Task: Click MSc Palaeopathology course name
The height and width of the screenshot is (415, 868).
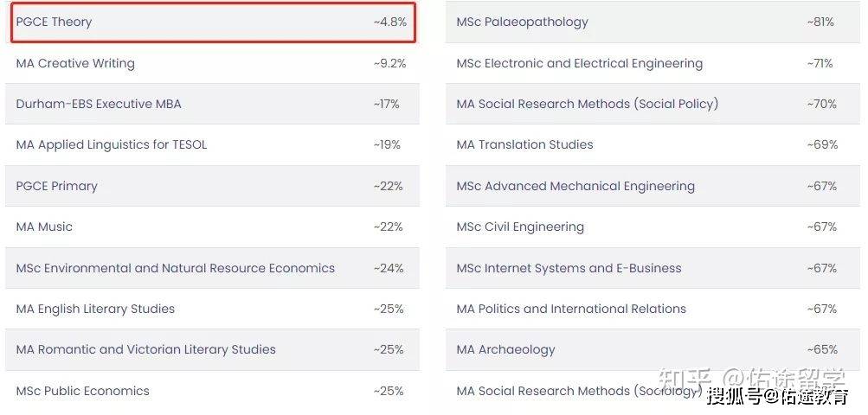Action: pyautogui.click(x=522, y=22)
